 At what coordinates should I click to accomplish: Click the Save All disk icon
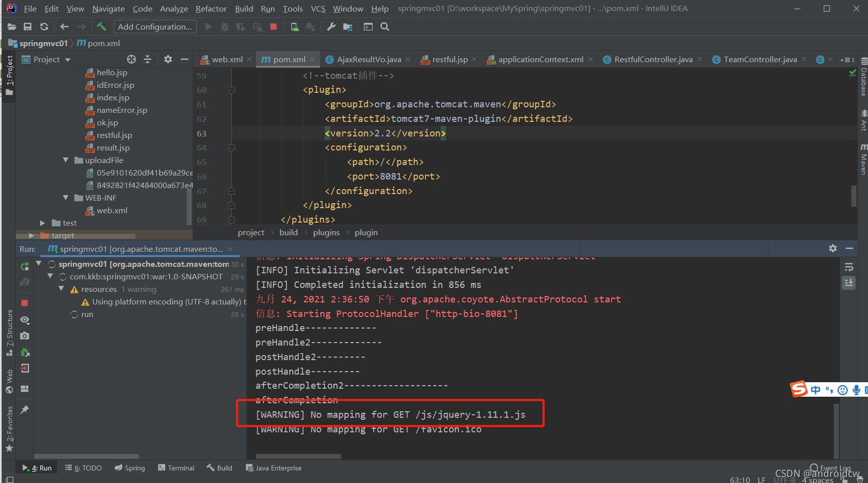point(28,27)
